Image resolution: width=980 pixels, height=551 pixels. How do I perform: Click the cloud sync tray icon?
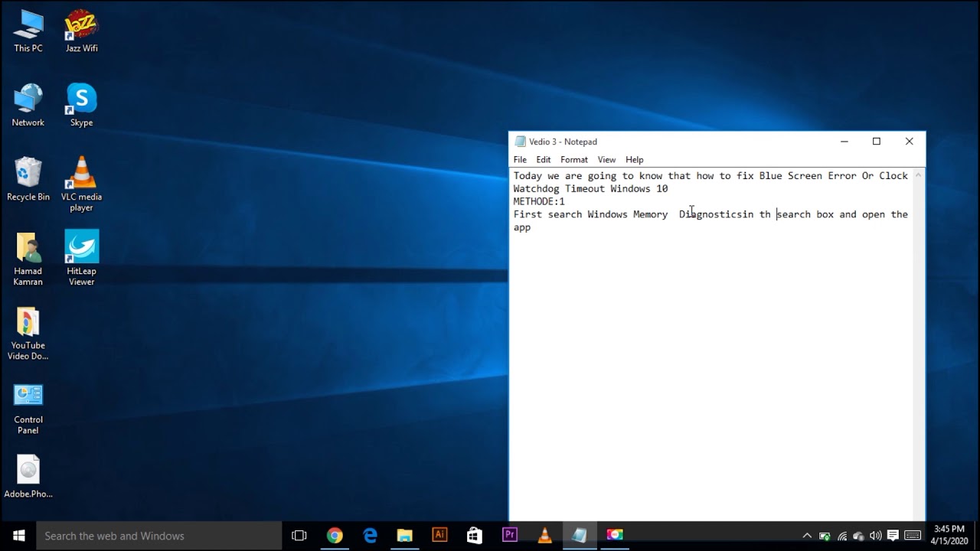pyautogui.click(x=858, y=536)
